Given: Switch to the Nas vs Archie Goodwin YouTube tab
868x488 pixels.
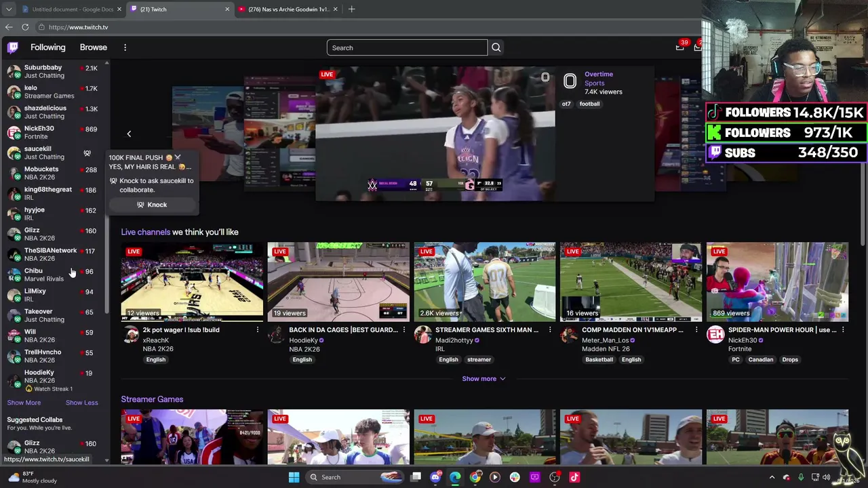Looking at the screenshot, I should pos(288,9).
